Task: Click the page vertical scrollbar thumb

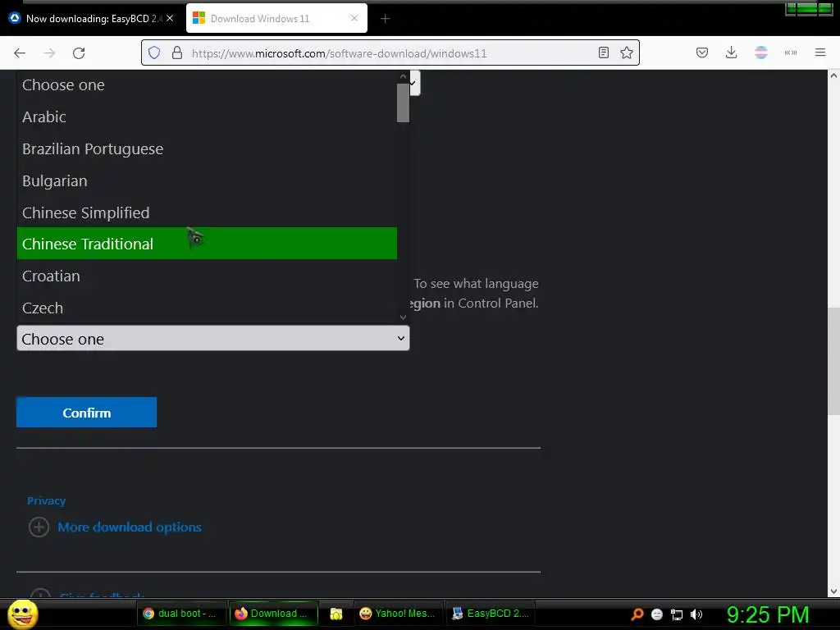Action: tap(833, 361)
